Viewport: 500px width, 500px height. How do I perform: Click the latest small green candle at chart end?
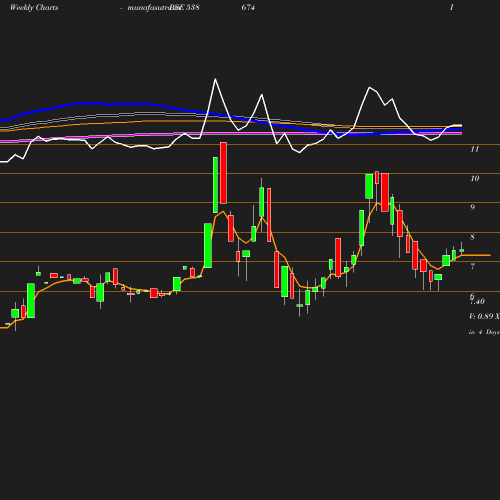pos(462,250)
